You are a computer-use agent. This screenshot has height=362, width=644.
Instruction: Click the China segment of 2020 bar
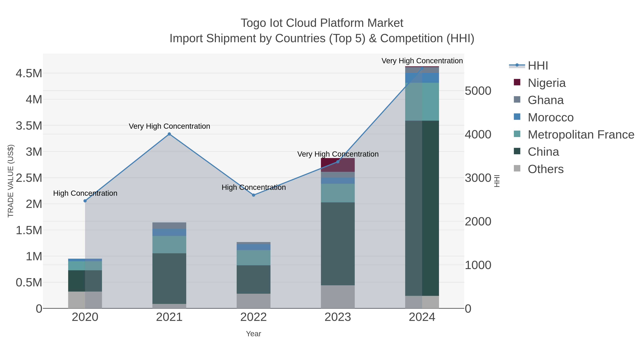click(85, 281)
